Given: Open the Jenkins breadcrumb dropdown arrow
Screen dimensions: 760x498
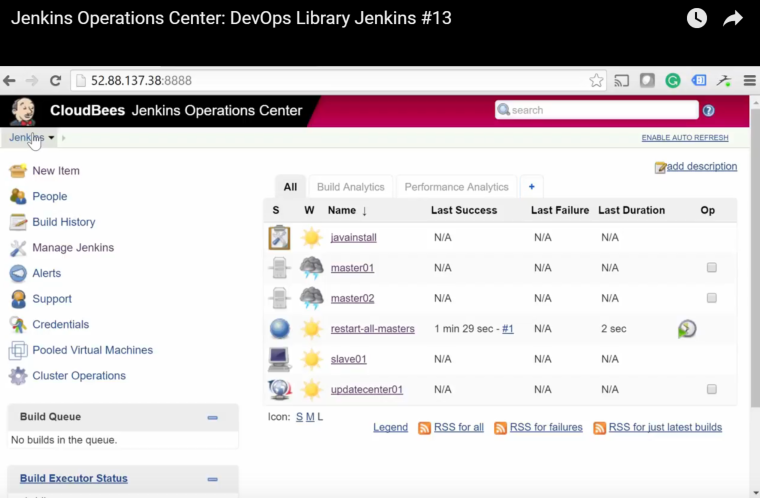Looking at the screenshot, I should tap(51, 138).
